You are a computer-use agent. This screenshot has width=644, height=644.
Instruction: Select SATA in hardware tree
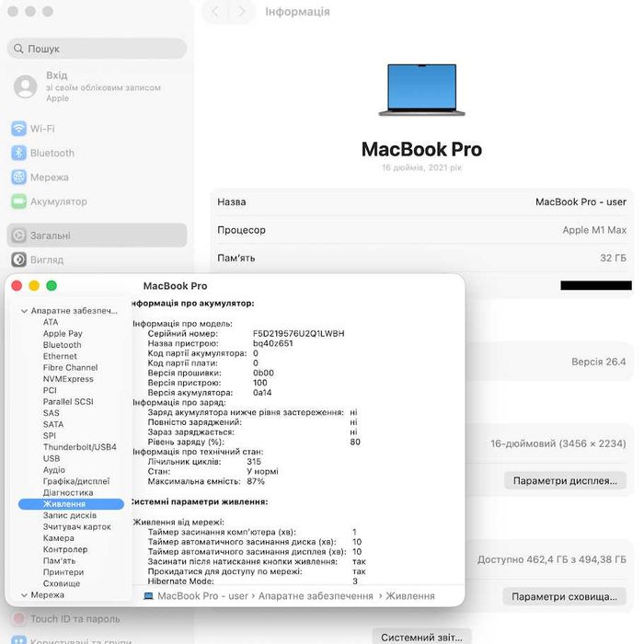click(53, 424)
